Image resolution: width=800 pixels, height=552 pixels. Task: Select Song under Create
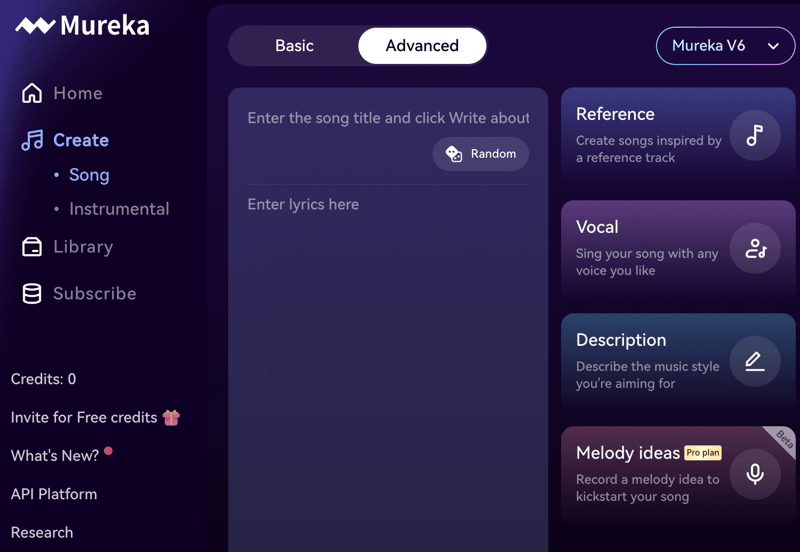89,175
